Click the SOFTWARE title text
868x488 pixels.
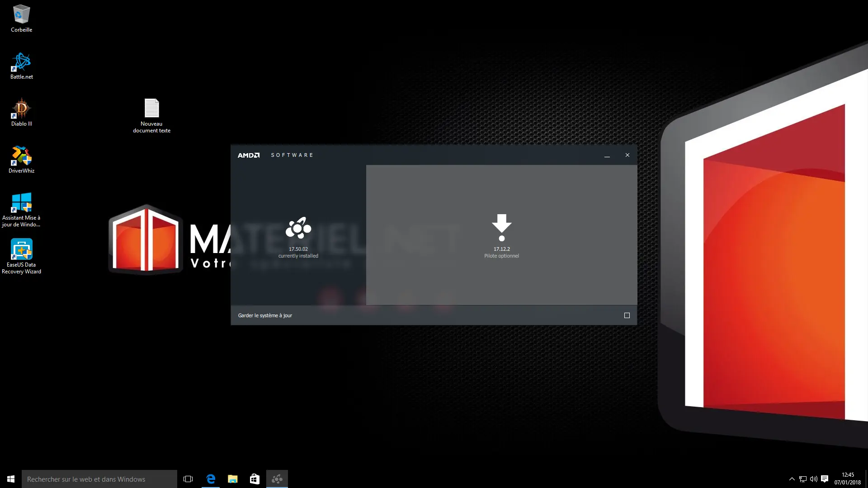[x=292, y=155]
